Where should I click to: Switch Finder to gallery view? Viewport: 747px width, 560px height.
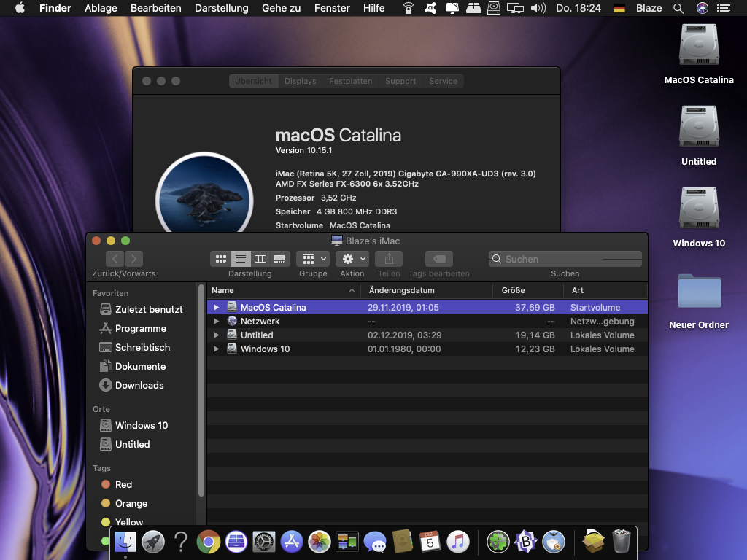[x=279, y=259]
